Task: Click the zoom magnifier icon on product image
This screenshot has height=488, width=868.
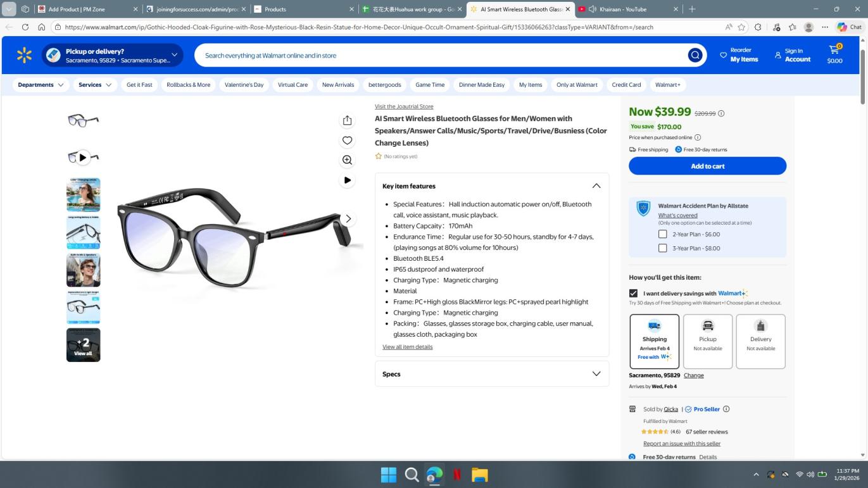Action: (347, 160)
